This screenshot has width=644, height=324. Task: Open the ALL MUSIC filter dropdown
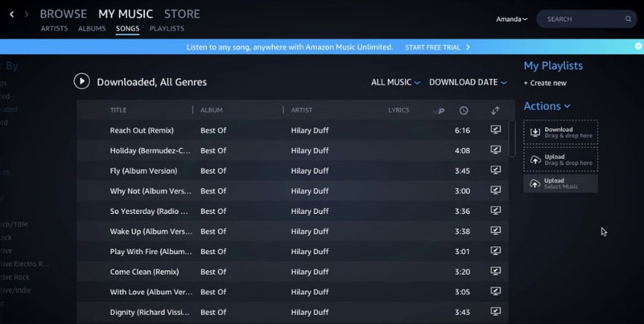click(x=395, y=82)
